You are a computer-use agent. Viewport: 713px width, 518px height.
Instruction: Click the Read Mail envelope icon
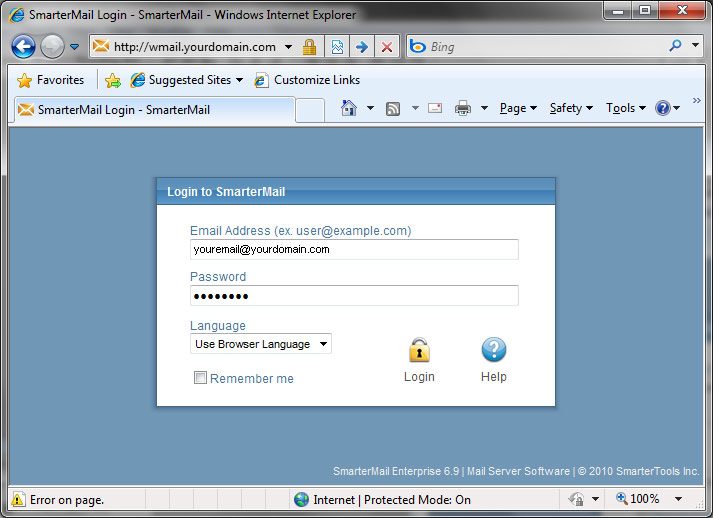click(435, 108)
